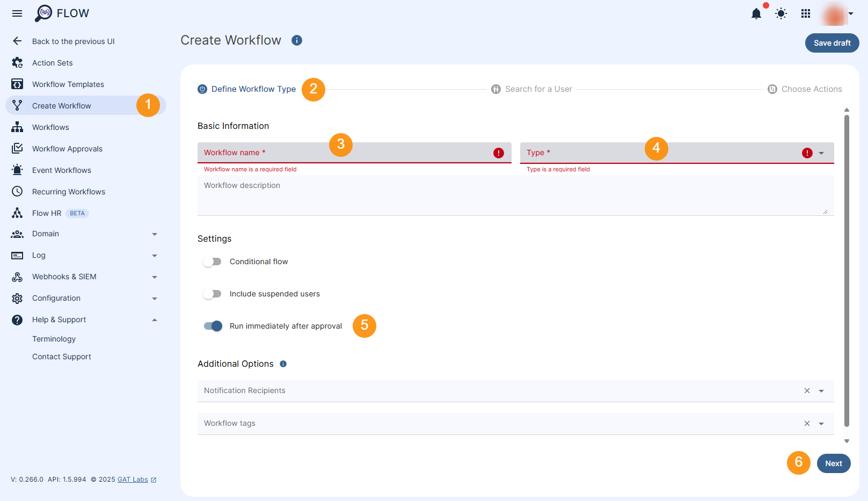The image size is (868, 501).
Task: Open the Terminology menu entry
Action: [54, 338]
